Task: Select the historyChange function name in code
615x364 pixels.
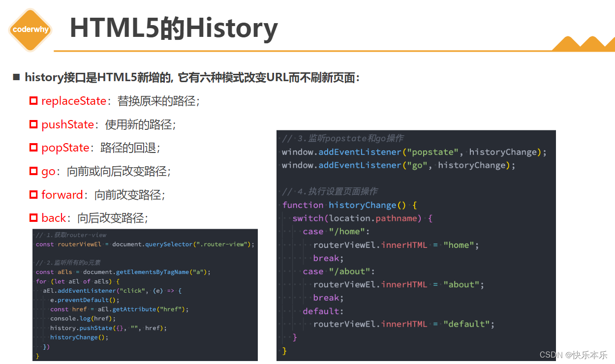Action: [363, 205]
